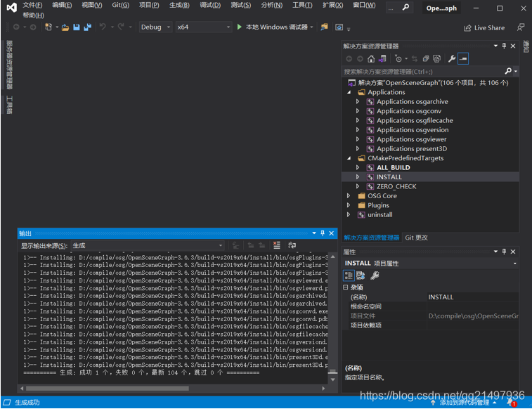
Task: Click the Solution Explorer search field
Action: (x=424, y=72)
